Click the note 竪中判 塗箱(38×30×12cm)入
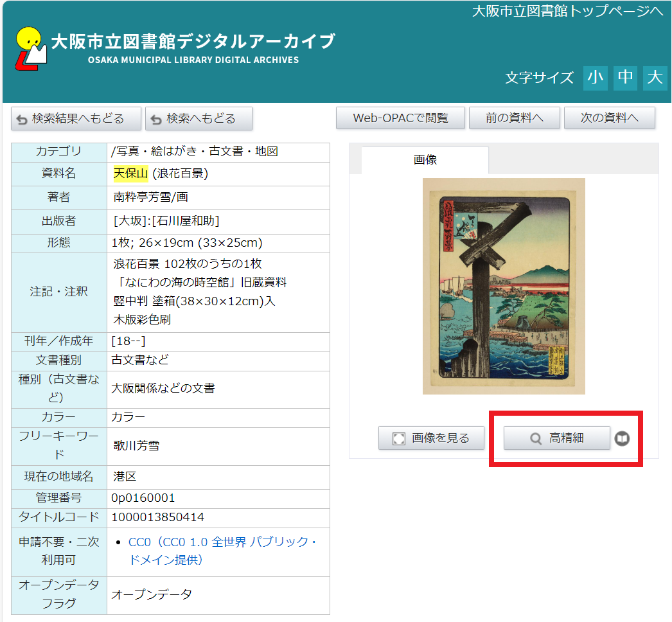Image resolution: width=672 pixels, height=622 pixels. point(194,301)
